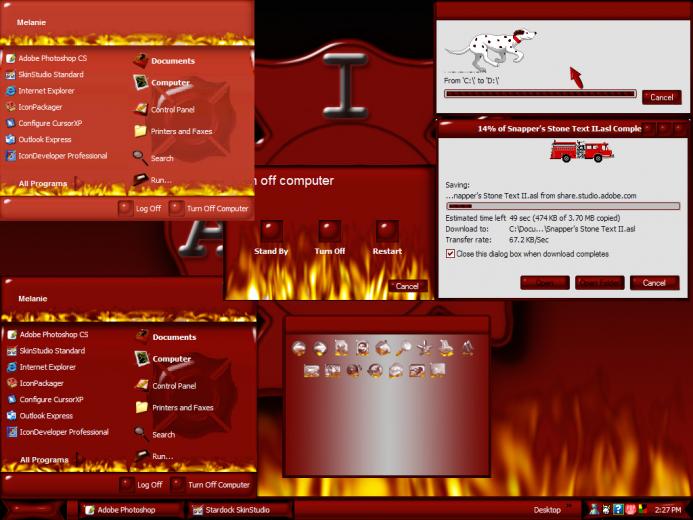Select Computer in the upper Start menu

[161, 82]
